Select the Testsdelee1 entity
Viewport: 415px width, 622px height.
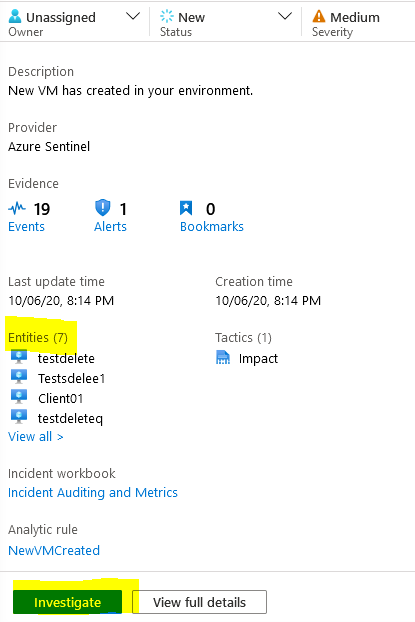(x=72, y=378)
